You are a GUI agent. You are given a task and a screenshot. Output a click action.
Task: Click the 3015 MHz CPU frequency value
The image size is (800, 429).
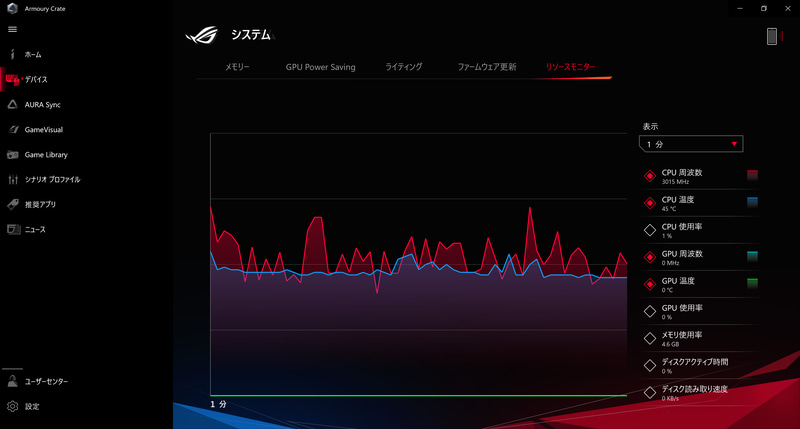coord(675,182)
